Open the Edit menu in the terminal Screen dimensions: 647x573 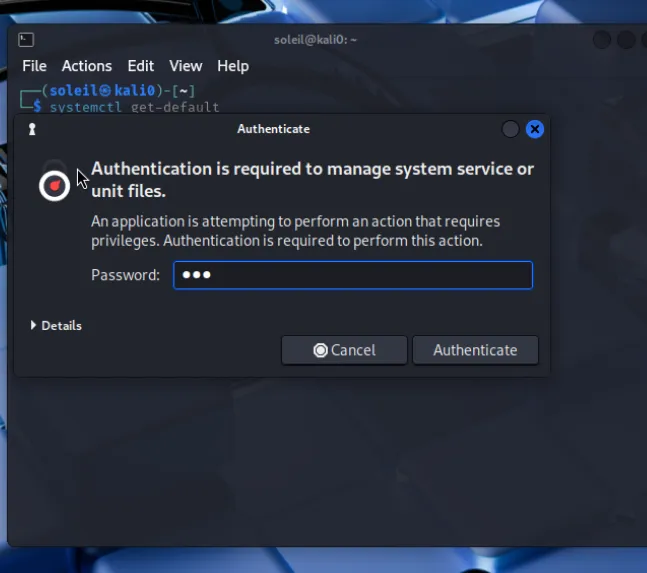140,66
